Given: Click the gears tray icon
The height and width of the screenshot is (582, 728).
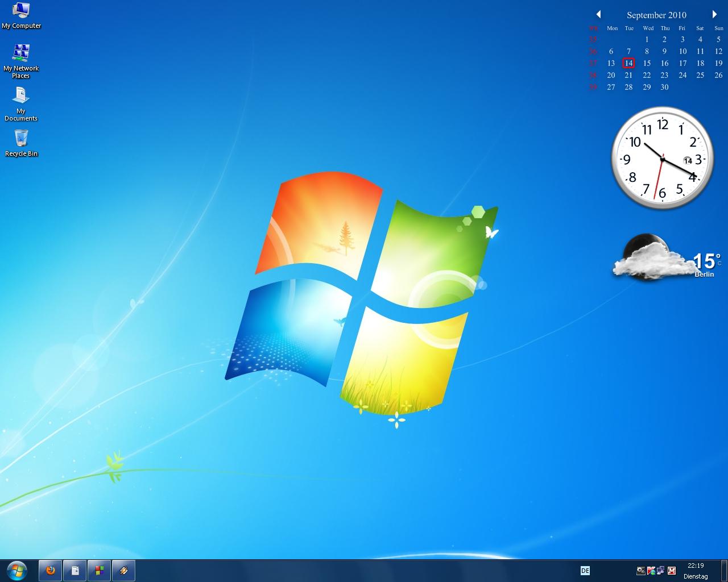Looking at the screenshot, I should [x=641, y=571].
